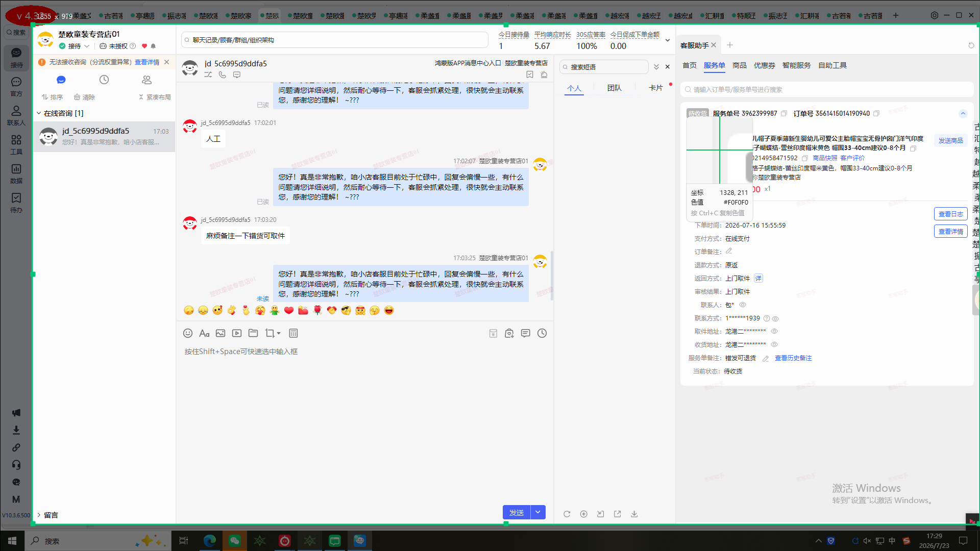980x551 pixels.
Task: Open the 查看历史备注 link
Action: [x=793, y=358]
